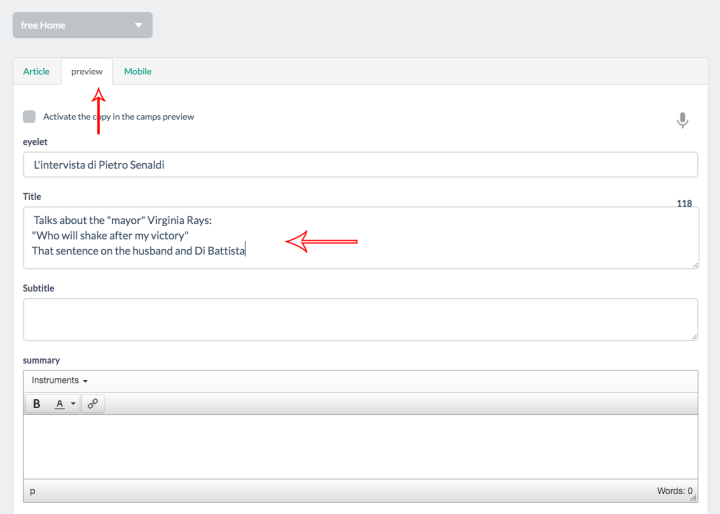Click the microphone voice input icon
720x514 pixels.
(682, 120)
